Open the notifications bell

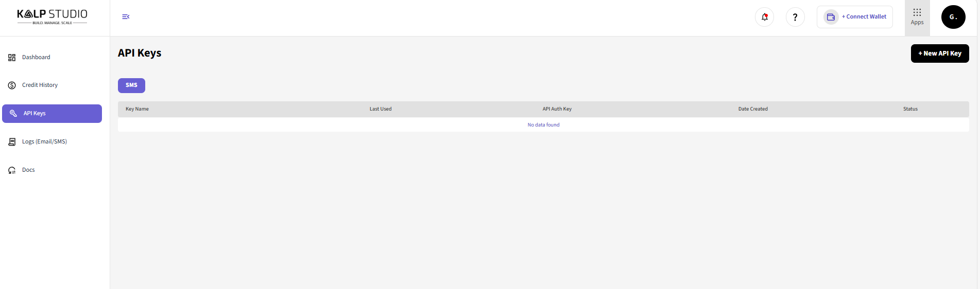coord(764,17)
